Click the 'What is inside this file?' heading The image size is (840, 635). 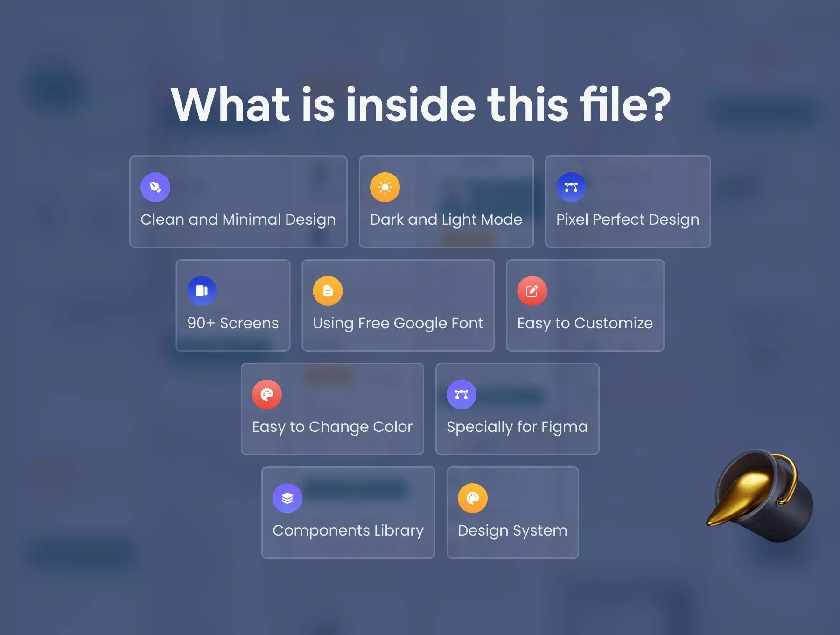pyautogui.click(x=420, y=105)
